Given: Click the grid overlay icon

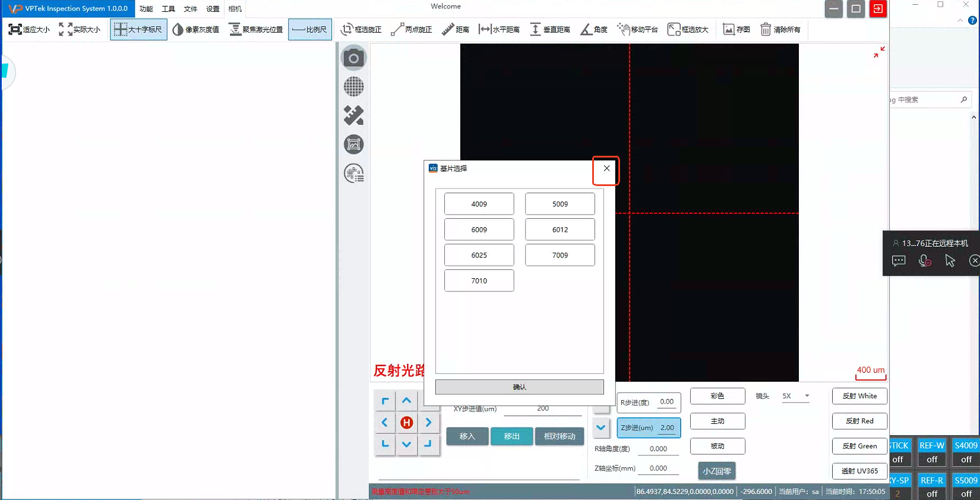Looking at the screenshot, I should (353, 87).
